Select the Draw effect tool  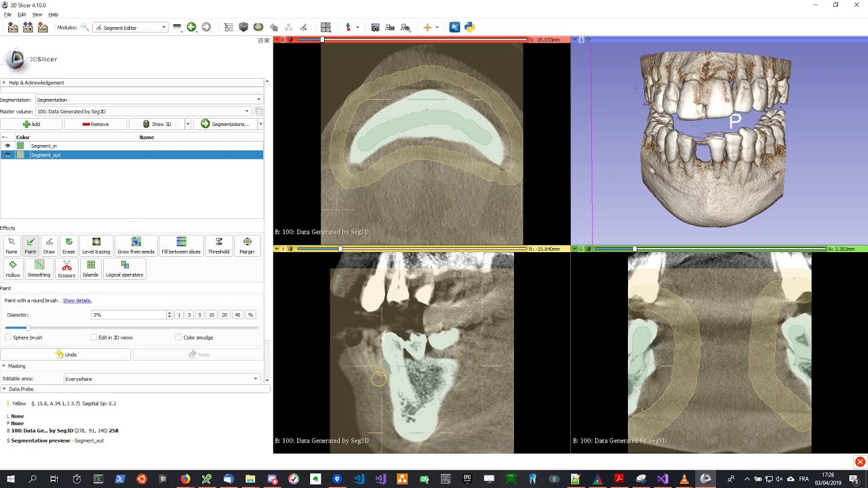[49, 245]
